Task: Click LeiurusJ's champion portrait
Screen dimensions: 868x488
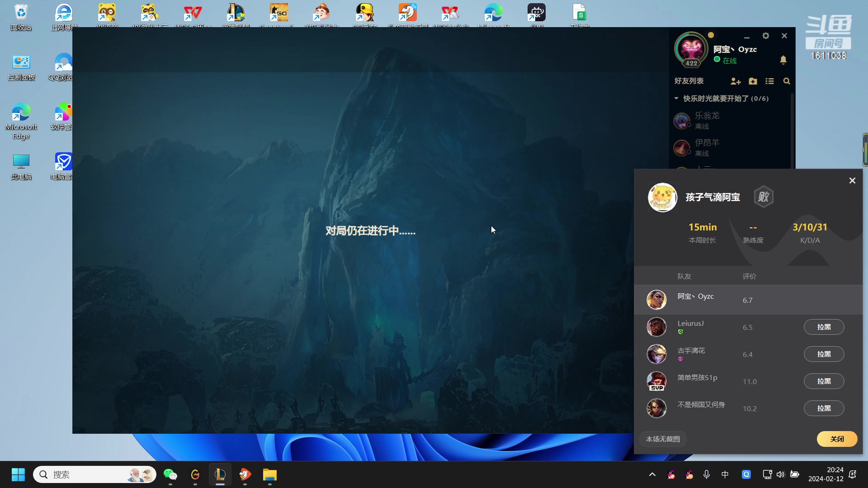Action: pyautogui.click(x=656, y=327)
